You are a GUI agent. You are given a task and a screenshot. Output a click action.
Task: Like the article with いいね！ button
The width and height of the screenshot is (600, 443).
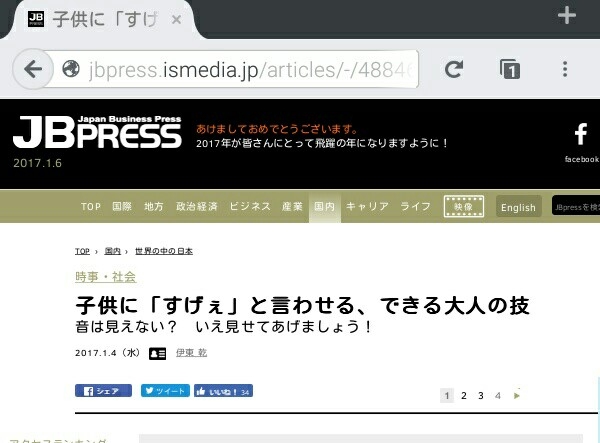223,391
